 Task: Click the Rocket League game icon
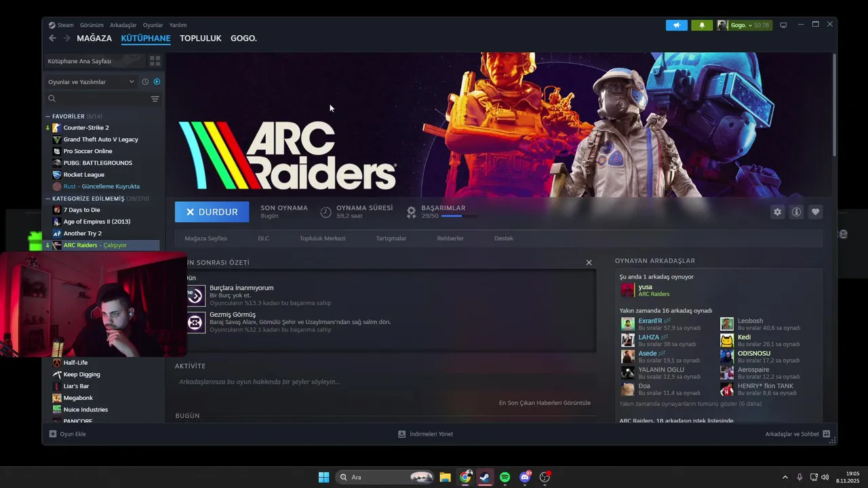click(x=57, y=174)
